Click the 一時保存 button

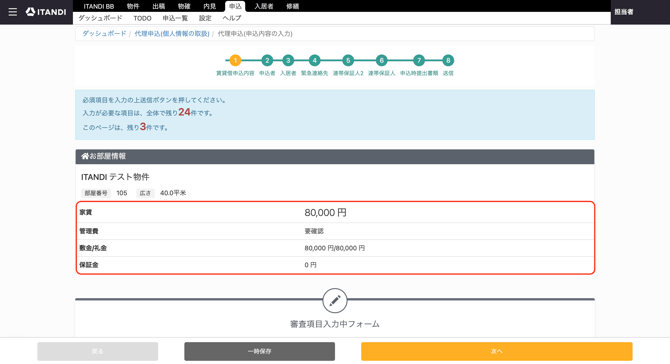click(259, 351)
